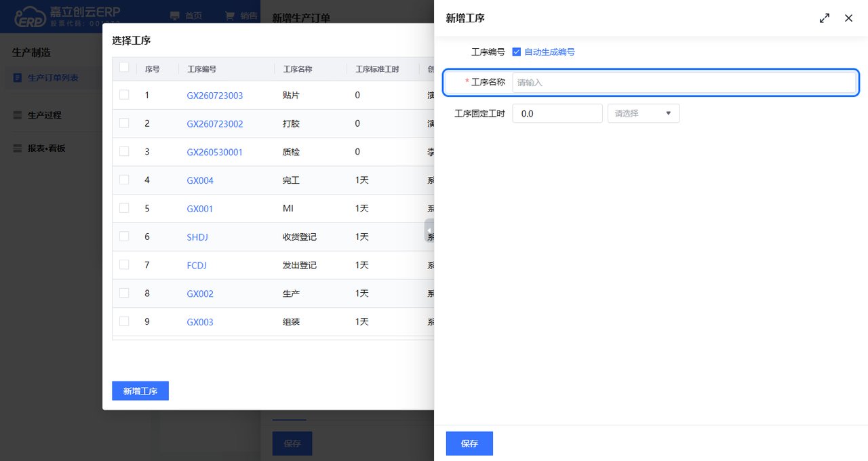Click the 首页 monitor icon

tap(175, 16)
